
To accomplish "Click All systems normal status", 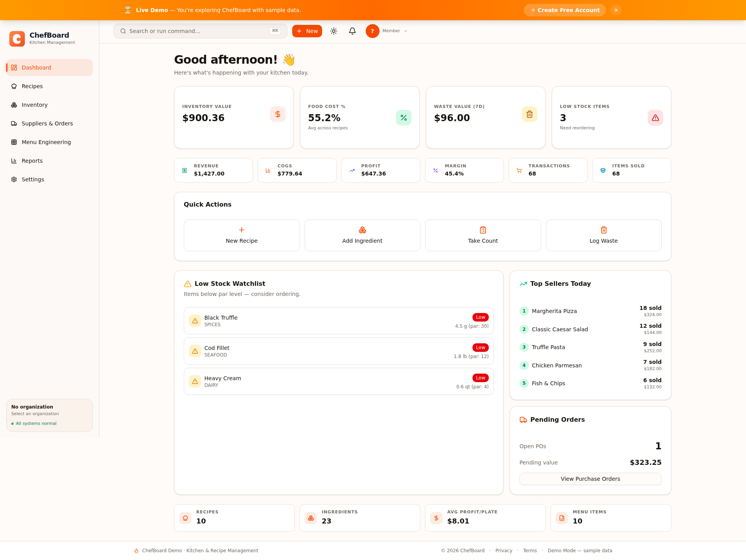I will pyautogui.click(x=34, y=424).
